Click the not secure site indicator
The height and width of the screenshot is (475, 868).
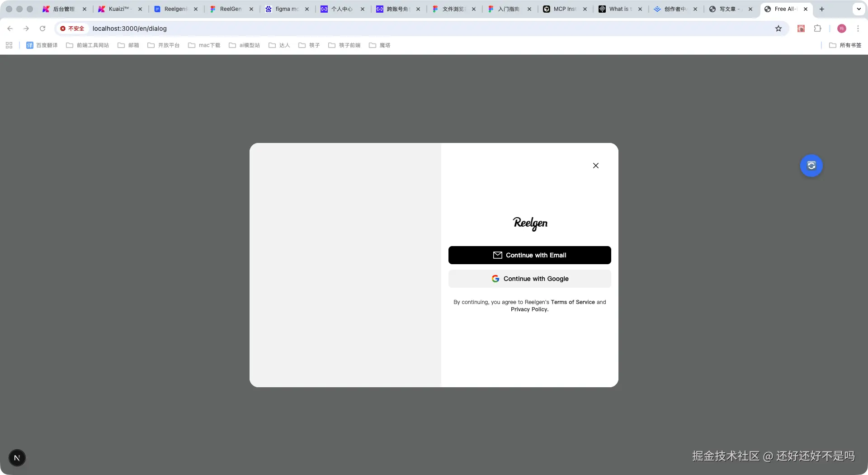click(x=72, y=28)
